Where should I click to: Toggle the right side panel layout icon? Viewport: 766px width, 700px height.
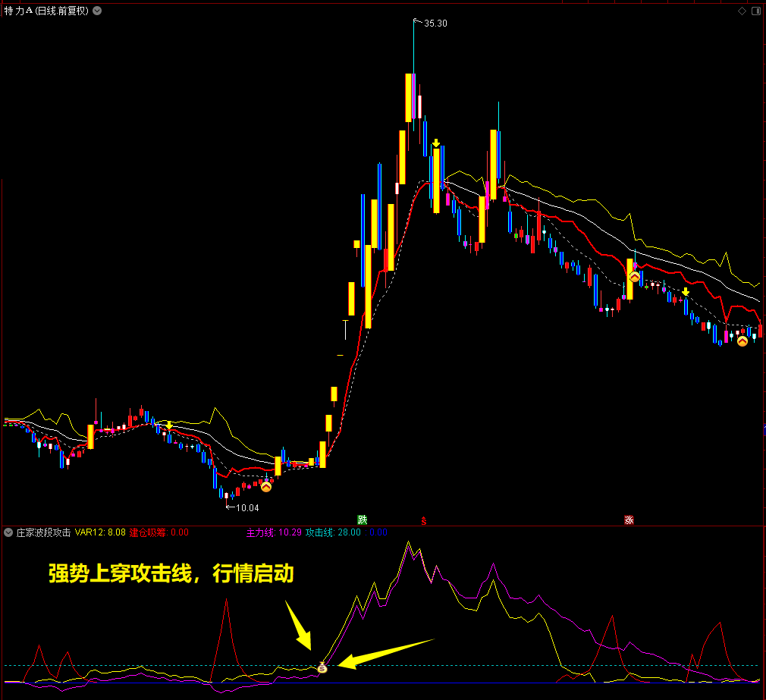coord(755,11)
